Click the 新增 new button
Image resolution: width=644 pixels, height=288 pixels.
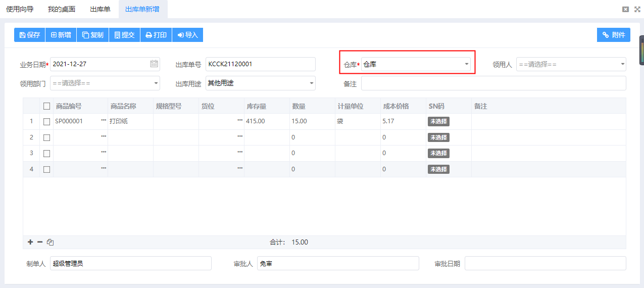[61, 35]
